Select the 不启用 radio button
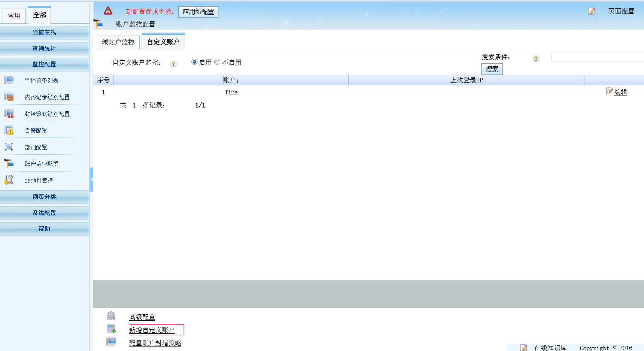 pyautogui.click(x=217, y=62)
